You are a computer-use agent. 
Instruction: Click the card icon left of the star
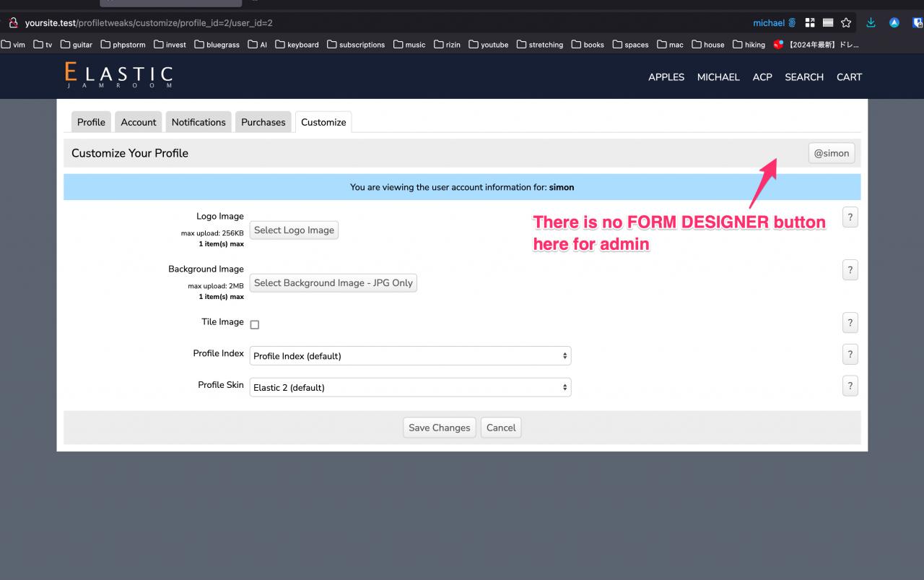828,23
